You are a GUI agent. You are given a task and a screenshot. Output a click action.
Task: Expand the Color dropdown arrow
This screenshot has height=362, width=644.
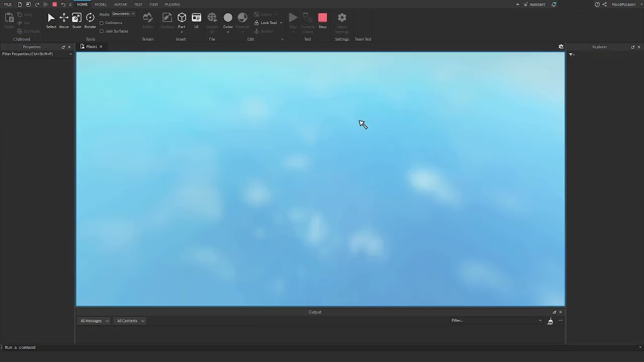coord(228,32)
